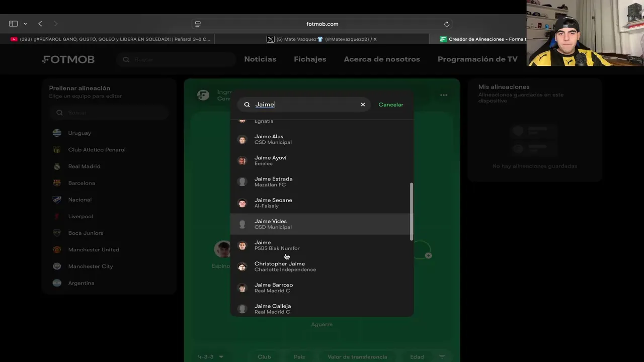This screenshot has height=362, width=644.
Task: Pick Jaime Seoane from Al-Faisaly
Action: [x=322, y=203]
